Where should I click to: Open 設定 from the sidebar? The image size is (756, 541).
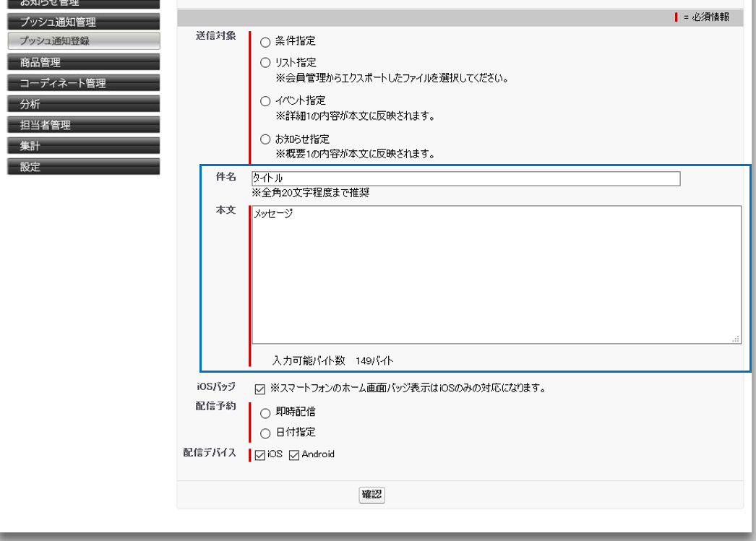(x=83, y=167)
